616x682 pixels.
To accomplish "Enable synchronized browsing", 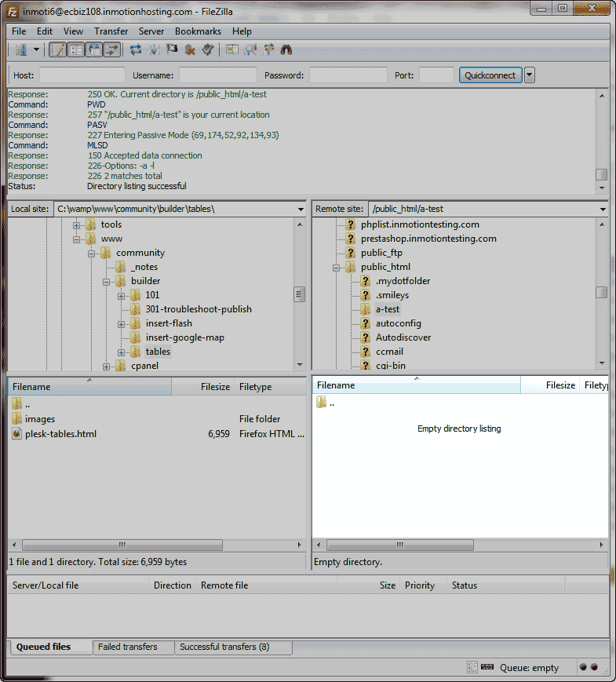I will pos(269,49).
